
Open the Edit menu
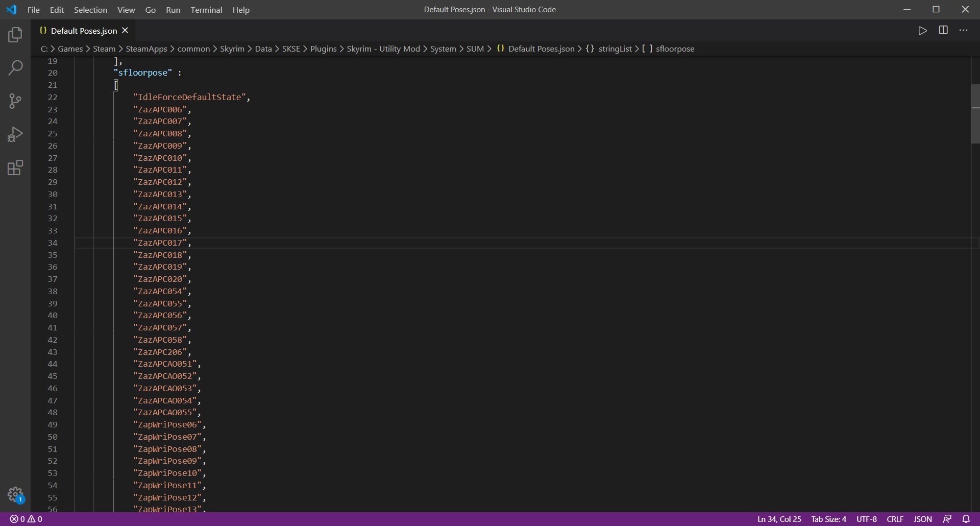pyautogui.click(x=57, y=10)
